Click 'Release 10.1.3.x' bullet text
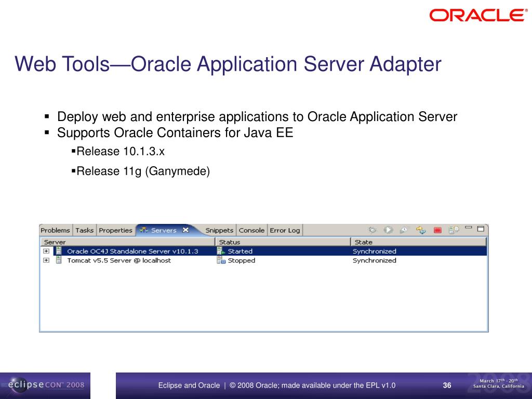532x399 pixels. [121, 151]
